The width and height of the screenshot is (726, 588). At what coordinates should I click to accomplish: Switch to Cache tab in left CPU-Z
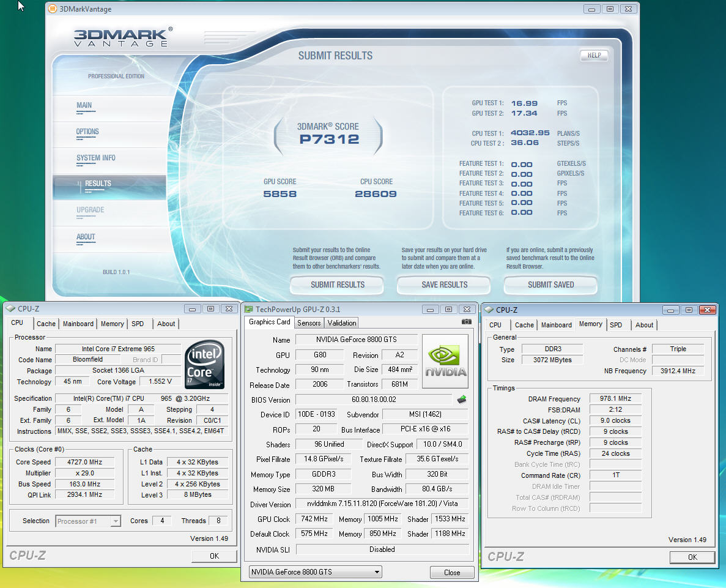46,324
